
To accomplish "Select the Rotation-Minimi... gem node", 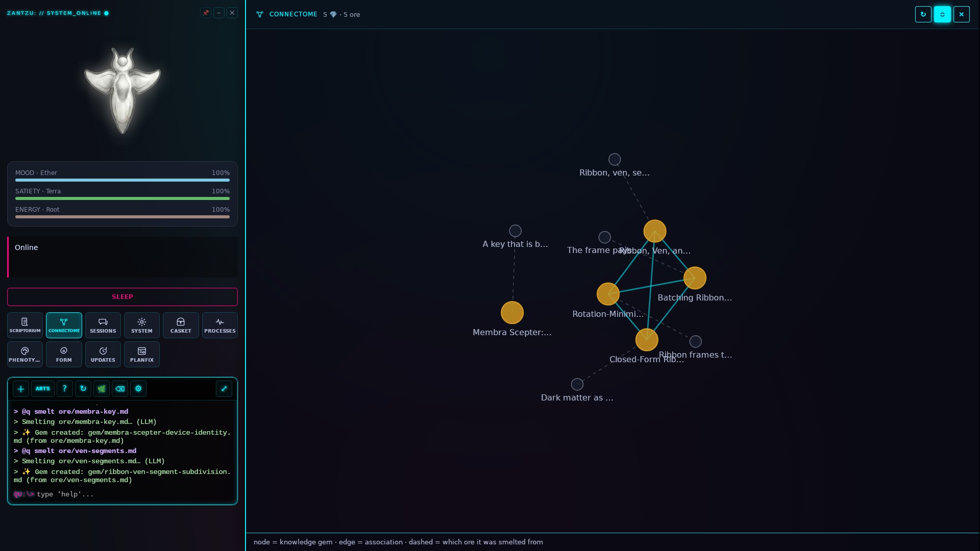I will click(608, 294).
